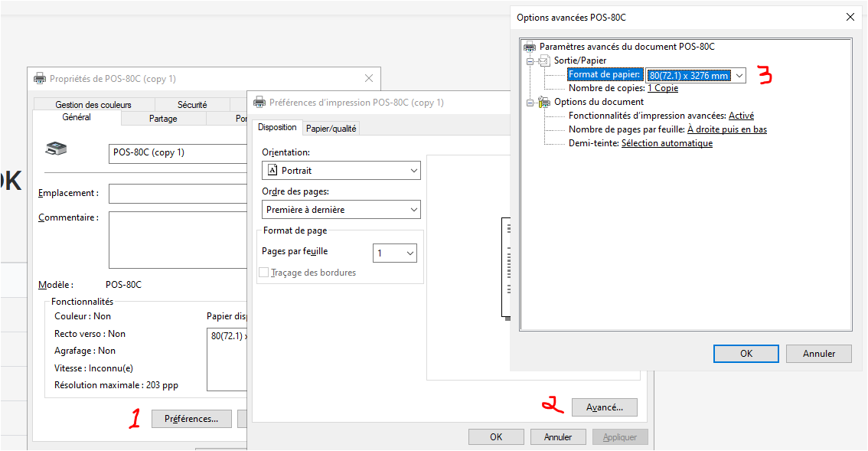Open the Format de papier dropdown
Screen dimensions: 868x451
(x=739, y=75)
